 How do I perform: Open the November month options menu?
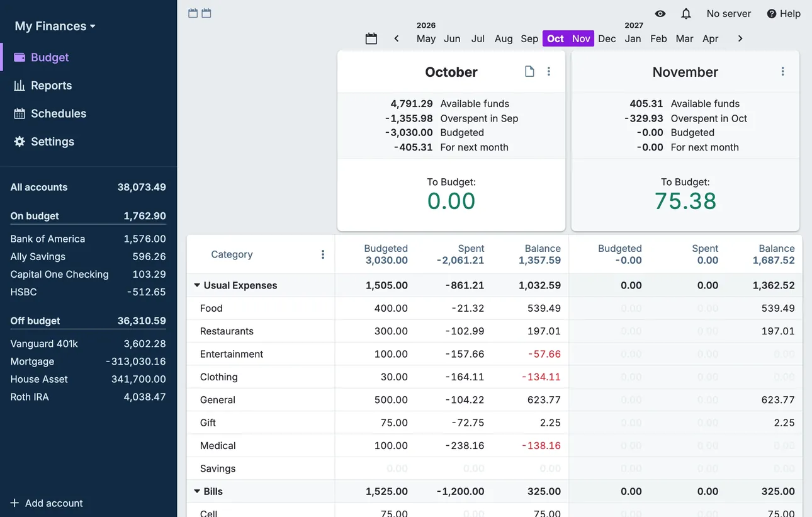[x=783, y=72]
